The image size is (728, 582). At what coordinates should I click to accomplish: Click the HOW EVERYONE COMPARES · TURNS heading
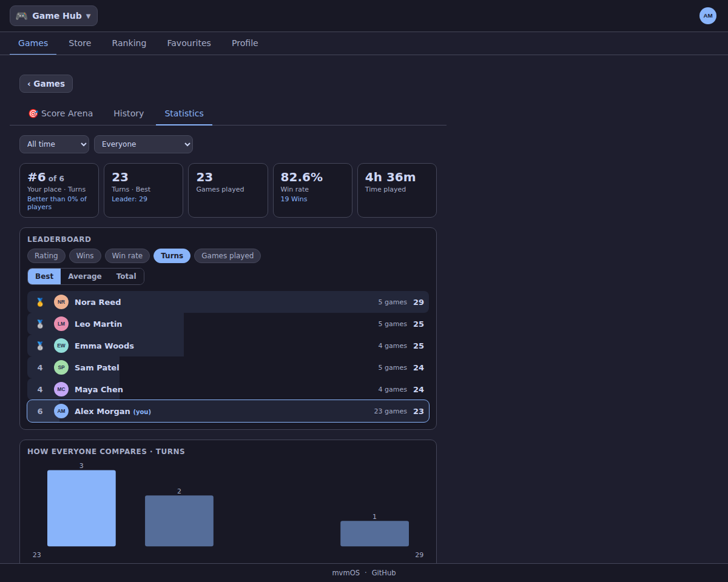[106, 452]
